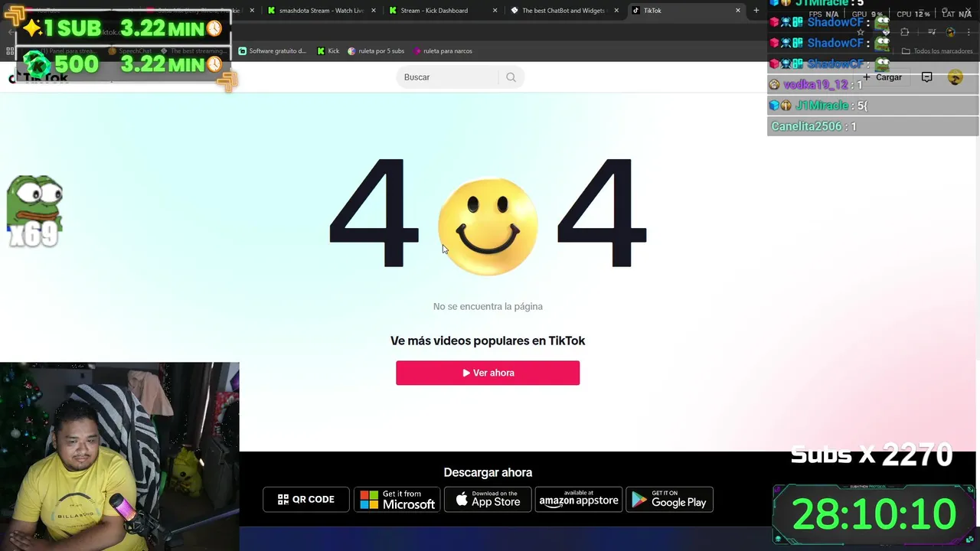Click the 'Subs X 2270' counter
The image size is (980, 551).
click(871, 455)
